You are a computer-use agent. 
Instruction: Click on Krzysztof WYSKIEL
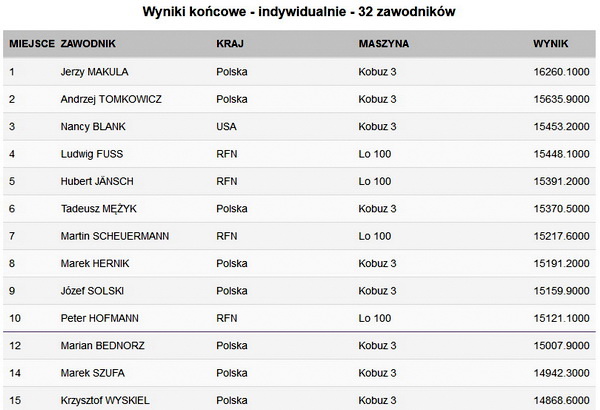(x=108, y=400)
